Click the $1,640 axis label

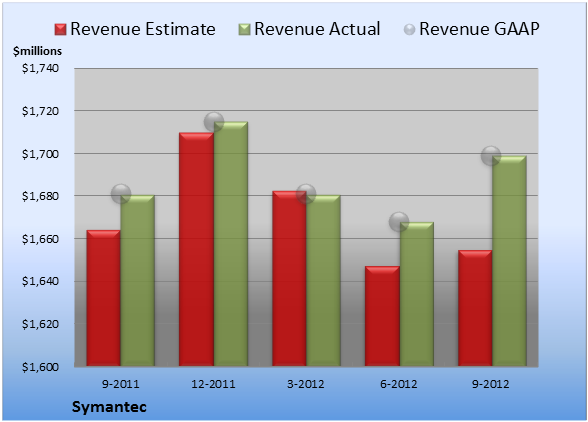pyautogui.click(x=40, y=281)
